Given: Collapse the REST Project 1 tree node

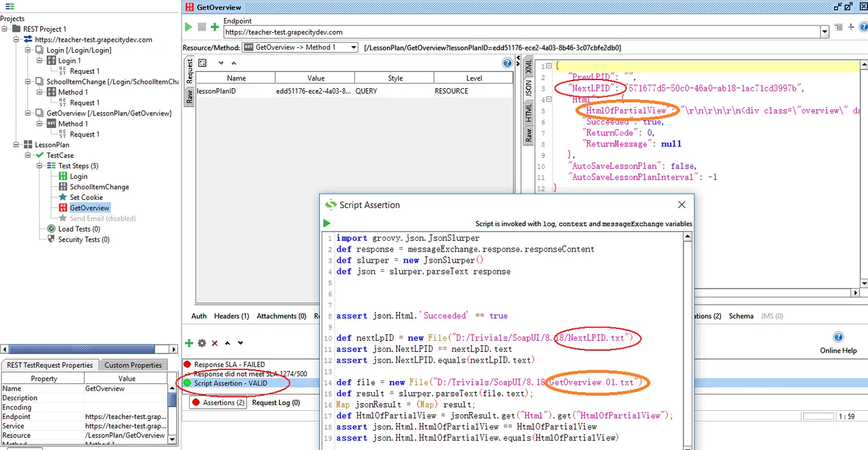Looking at the screenshot, I should pos(5,29).
